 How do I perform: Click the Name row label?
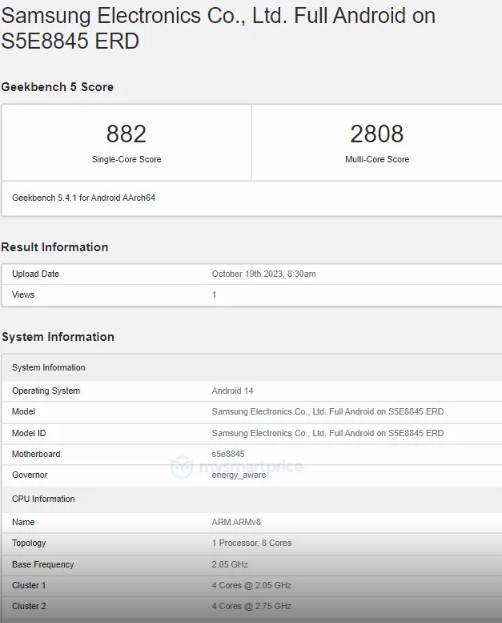point(23,522)
